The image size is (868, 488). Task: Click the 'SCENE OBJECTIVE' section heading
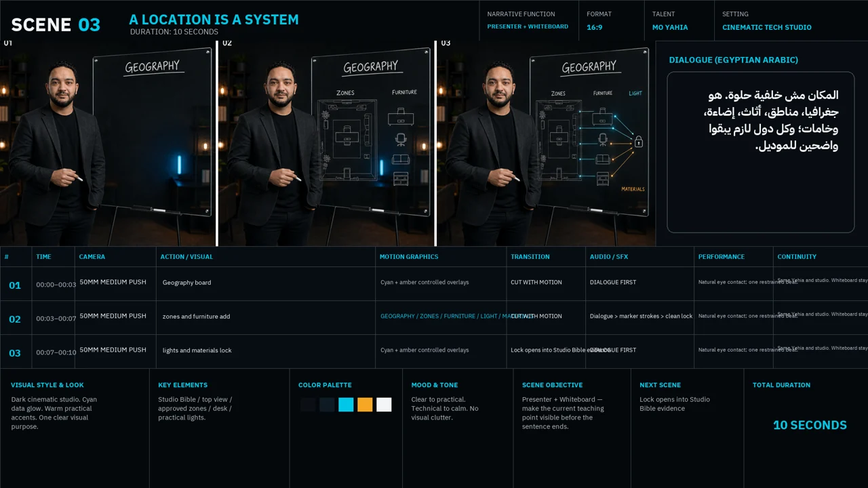coord(552,385)
